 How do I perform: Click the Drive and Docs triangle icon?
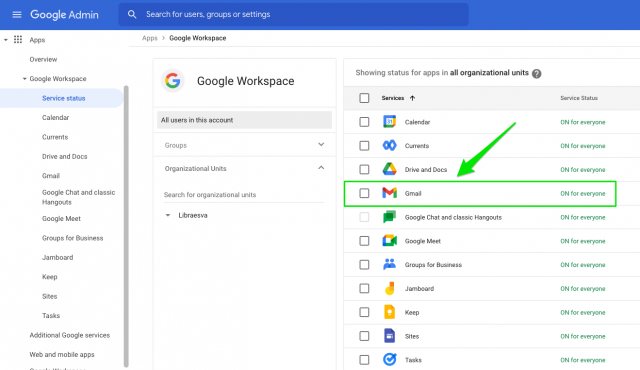click(x=389, y=169)
